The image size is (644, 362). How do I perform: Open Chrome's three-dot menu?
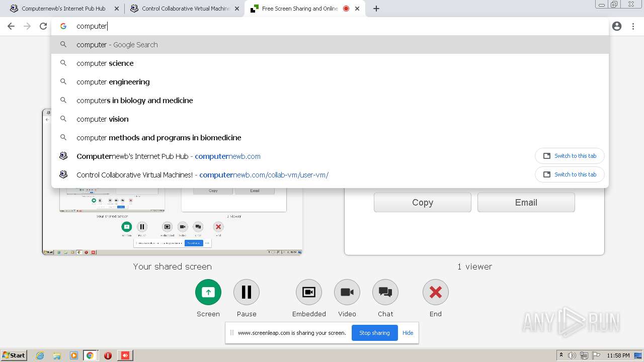(x=633, y=26)
